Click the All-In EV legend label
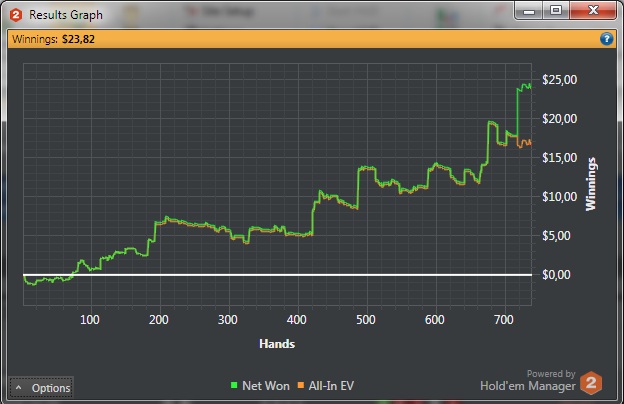The height and width of the screenshot is (404, 624). [331, 385]
